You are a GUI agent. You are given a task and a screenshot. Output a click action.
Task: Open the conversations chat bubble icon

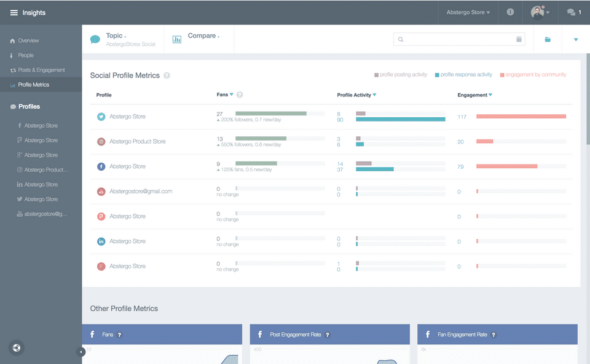571,12
